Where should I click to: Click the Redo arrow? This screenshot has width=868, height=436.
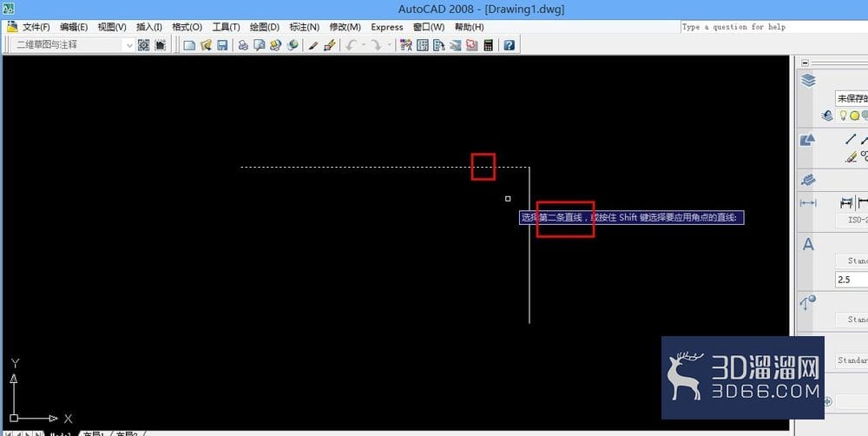point(377,45)
